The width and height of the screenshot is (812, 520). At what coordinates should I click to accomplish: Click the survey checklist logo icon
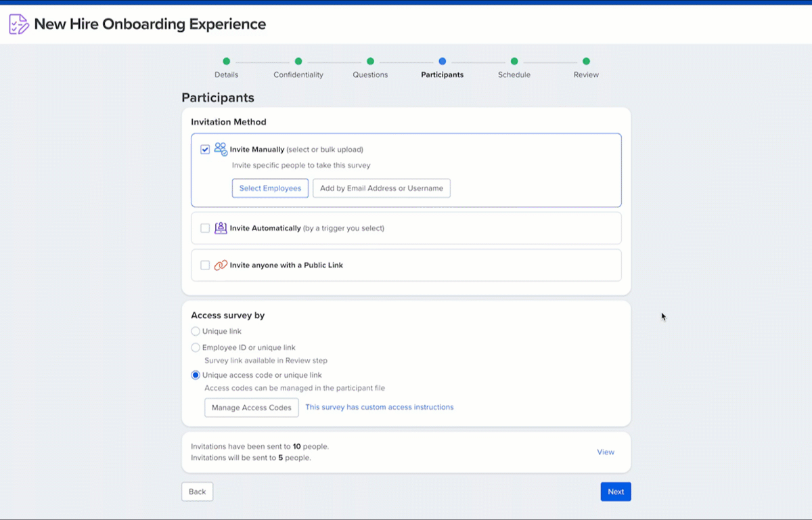click(x=19, y=24)
